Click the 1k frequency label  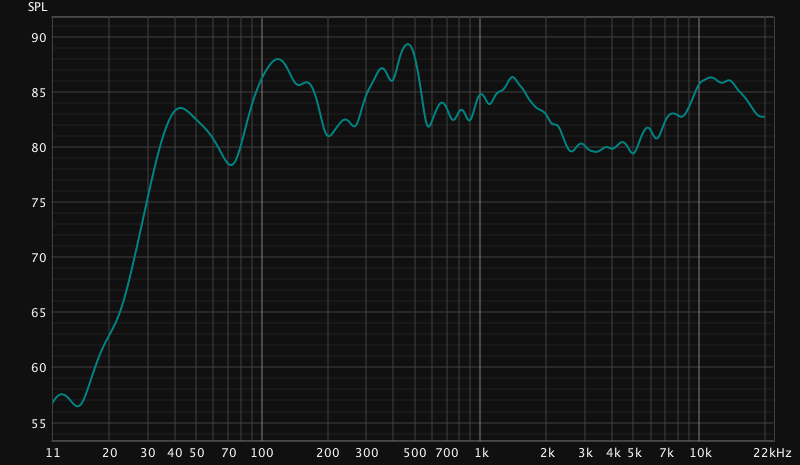click(x=482, y=453)
